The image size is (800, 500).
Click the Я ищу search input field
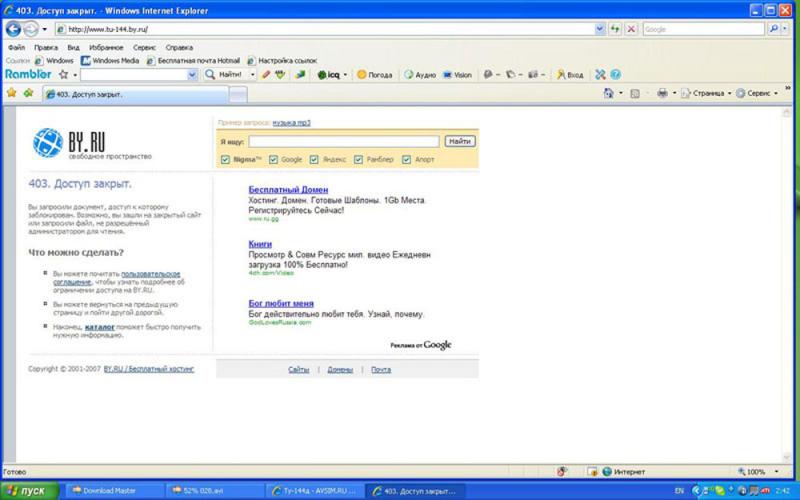click(343, 141)
